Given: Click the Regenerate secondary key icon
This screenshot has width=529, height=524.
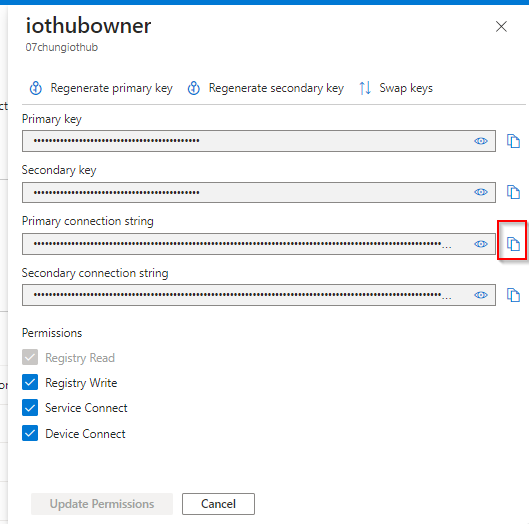Looking at the screenshot, I should pos(194,88).
